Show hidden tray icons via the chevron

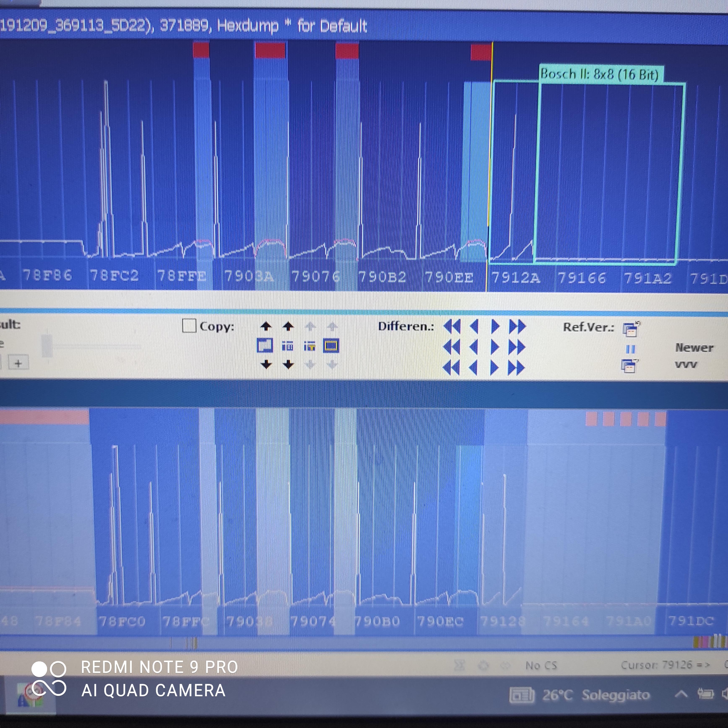[x=681, y=694]
